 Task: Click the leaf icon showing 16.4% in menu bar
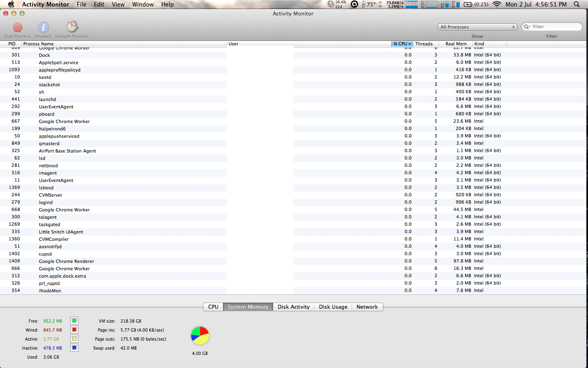pyautogui.click(x=337, y=4)
